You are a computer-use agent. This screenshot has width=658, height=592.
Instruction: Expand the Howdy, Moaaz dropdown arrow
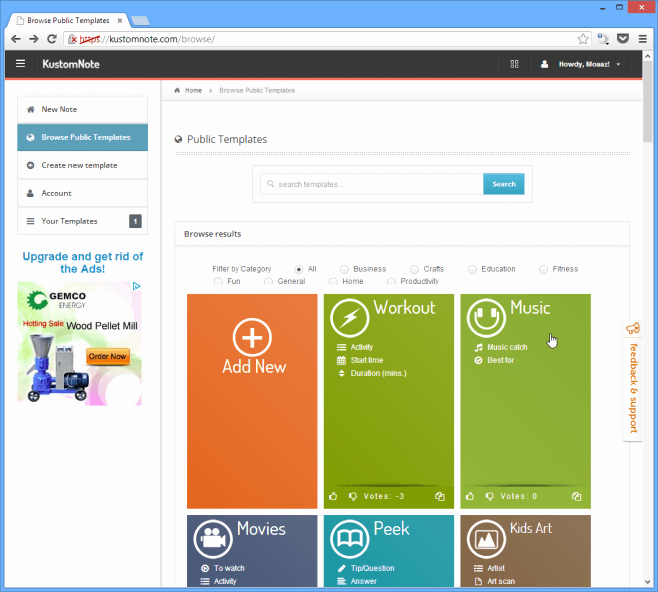coord(618,64)
